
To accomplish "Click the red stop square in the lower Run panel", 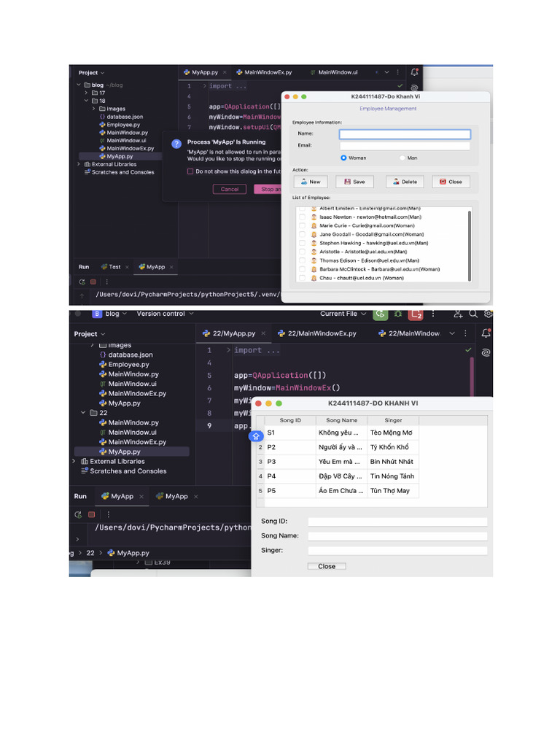I will [x=91, y=514].
